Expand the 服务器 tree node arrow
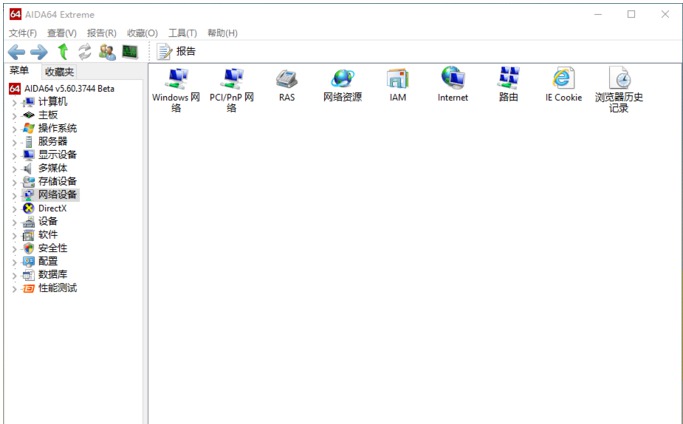 tap(14, 142)
